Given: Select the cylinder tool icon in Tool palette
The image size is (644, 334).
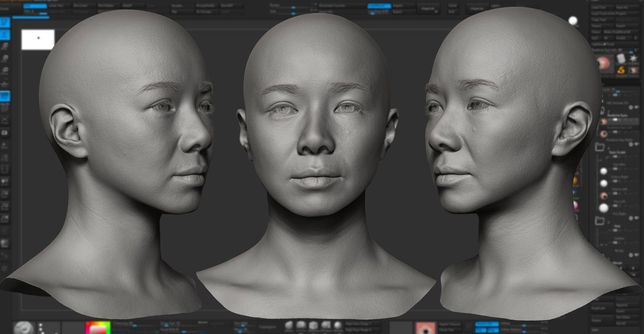Looking at the screenshot, I should pyautogui.click(x=621, y=59).
